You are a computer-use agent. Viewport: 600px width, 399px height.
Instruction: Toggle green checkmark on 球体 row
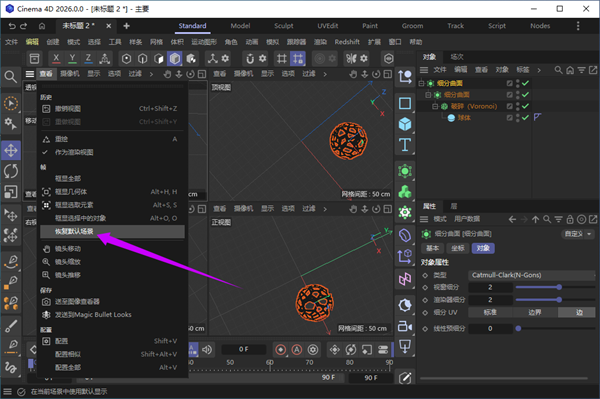click(525, 117)
